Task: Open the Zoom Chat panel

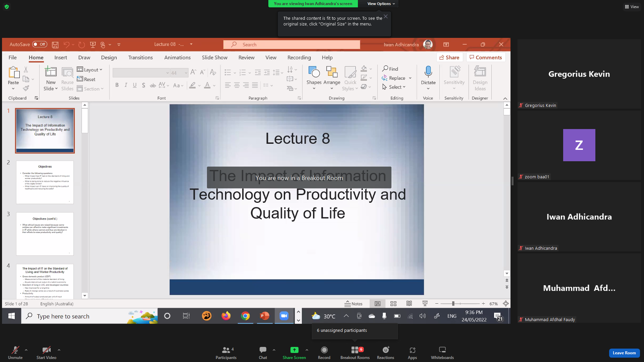Action: point(263,353)
